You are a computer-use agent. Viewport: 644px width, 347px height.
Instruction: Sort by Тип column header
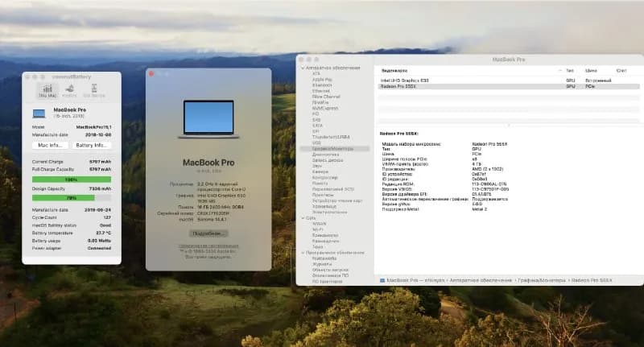click(570, 71)
